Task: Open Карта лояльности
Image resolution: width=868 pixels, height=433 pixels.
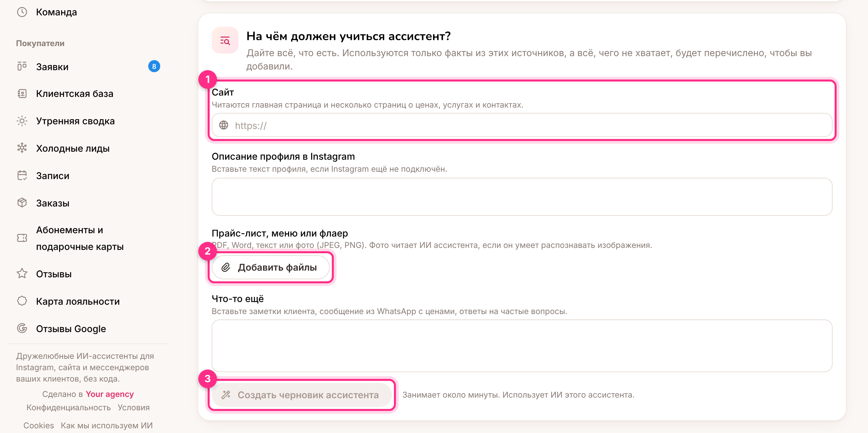Action: pos(88,301)
